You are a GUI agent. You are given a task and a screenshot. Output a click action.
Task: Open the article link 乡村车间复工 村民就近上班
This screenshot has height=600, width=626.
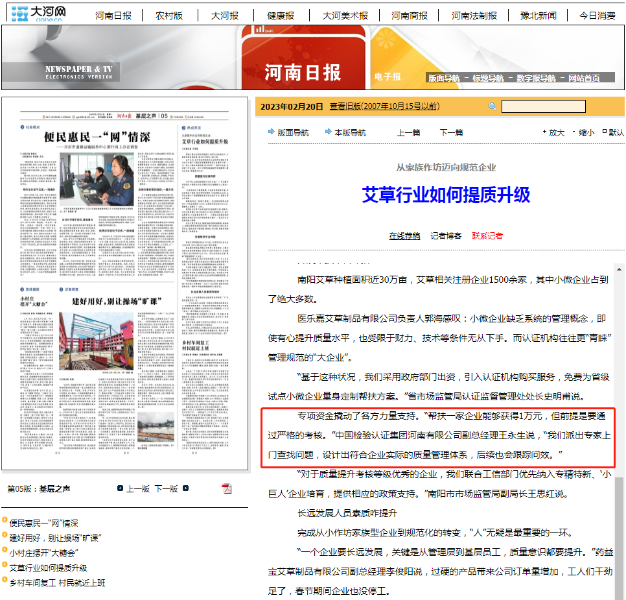click(x=58, y=582)
